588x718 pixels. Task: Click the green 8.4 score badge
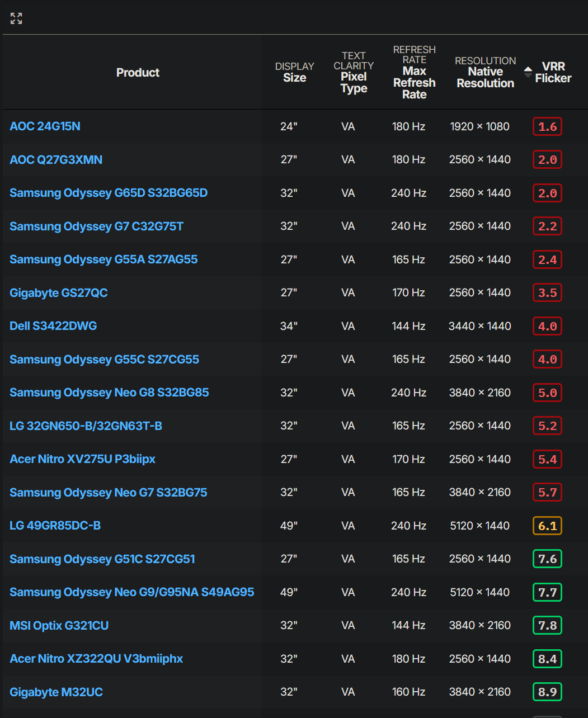547,659
